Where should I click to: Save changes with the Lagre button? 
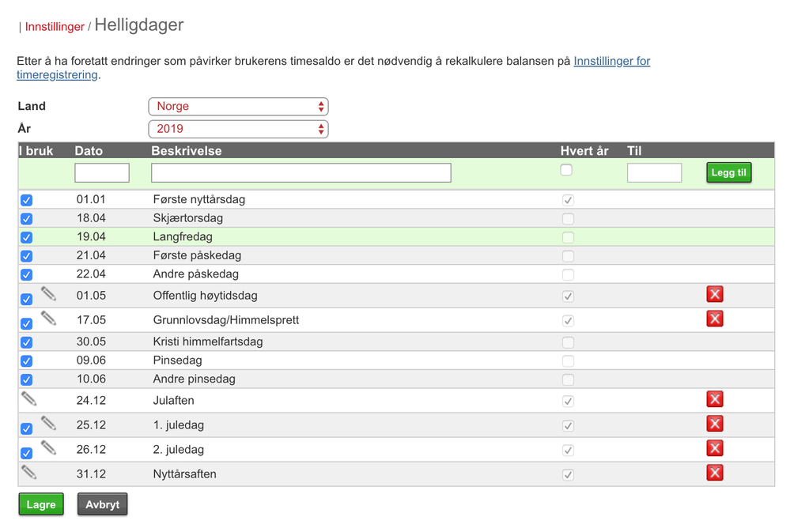(x=41, y=504)
